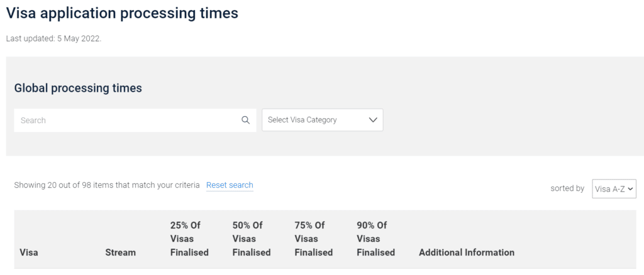
Task: Select the 25% Of Visas Finalised header
Action: click(x=189, y=239)
